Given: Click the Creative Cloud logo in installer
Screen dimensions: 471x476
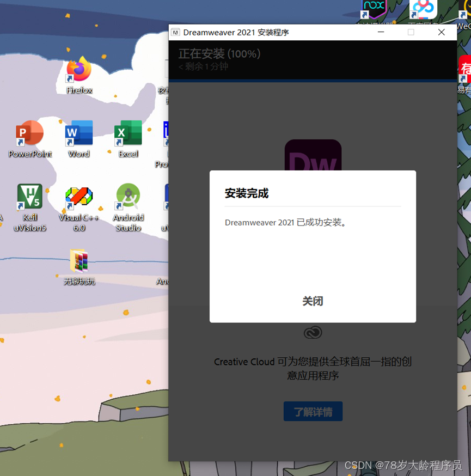Looking at the screenshot, I should 313,332.
